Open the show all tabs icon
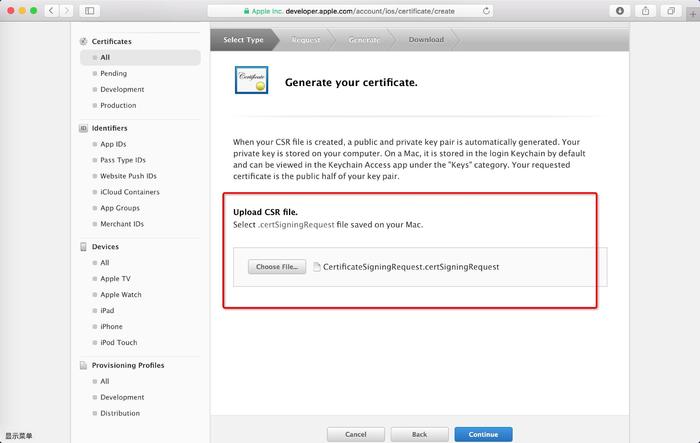The height and width of the screenshot is (443, 700). pyautogui.click(x=670, y=10)
